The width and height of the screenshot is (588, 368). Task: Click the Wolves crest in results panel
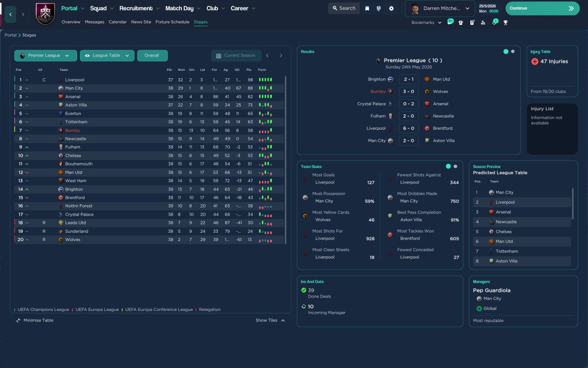(x=427, y=92)
